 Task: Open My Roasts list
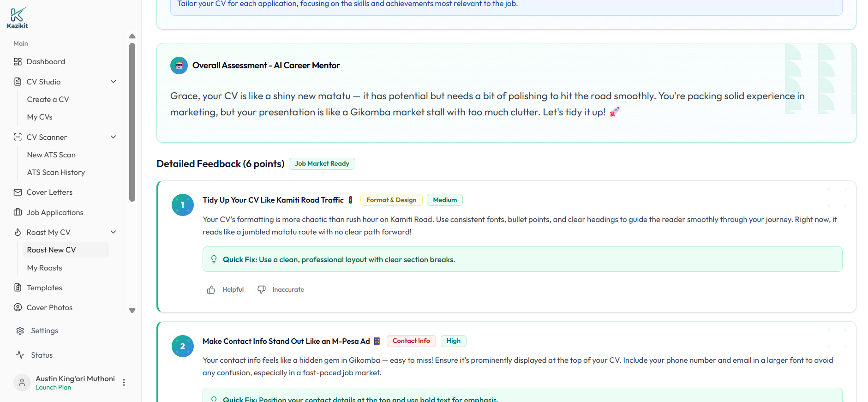44,268
